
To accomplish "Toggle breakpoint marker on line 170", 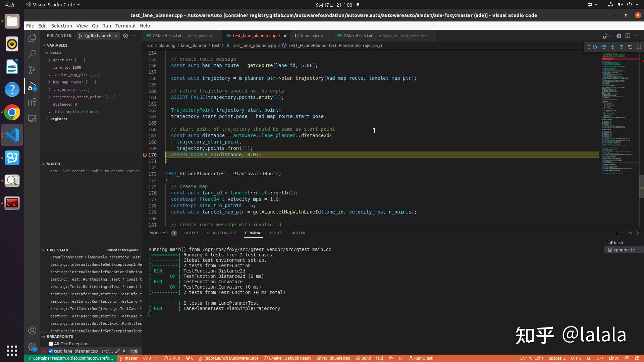I will [145, 155].
